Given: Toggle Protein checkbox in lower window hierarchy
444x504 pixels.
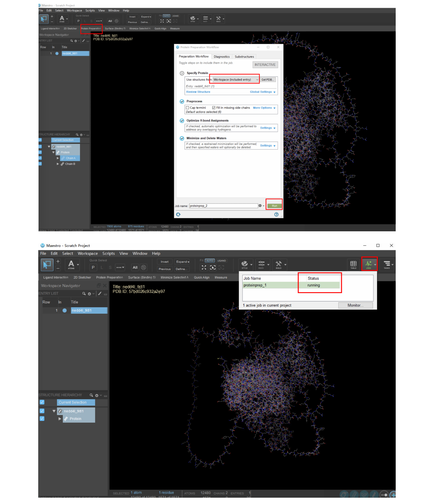Looking at the screenshot, I should (42, 418).
